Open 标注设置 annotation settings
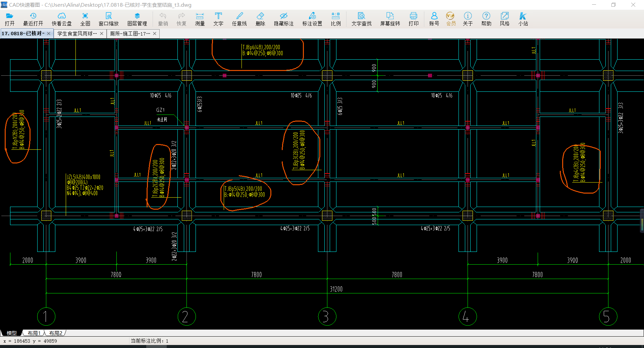Screen dimensions: 644x348 312,19
